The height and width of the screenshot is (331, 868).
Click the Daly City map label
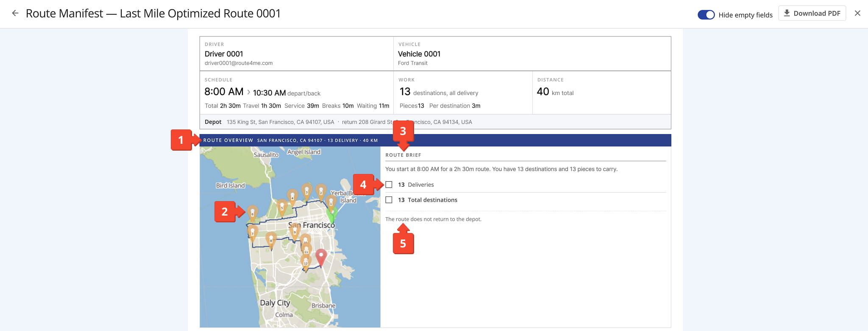coord(275,303)
